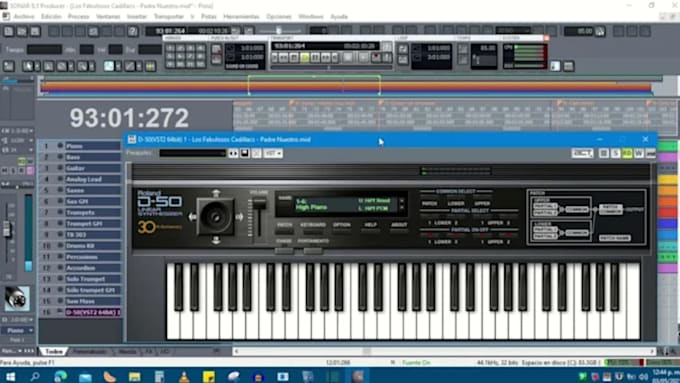Screen dimensions: 680x383
Task: Open the Archivo menu
Action: point(23,16)
